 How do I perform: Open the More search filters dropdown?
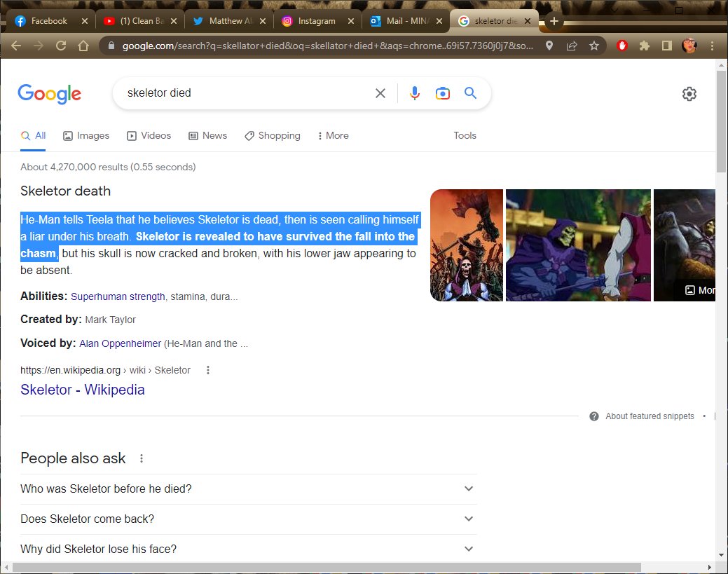coord(333,135)
